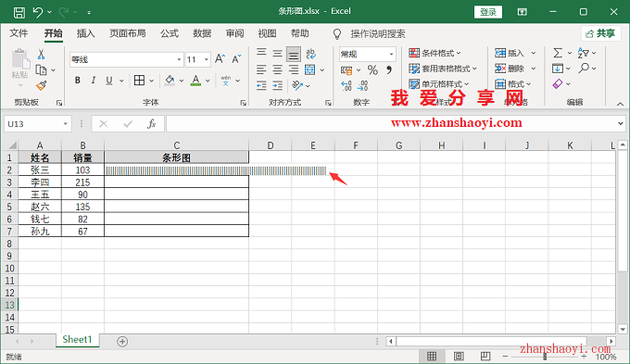Align text right horizontally
The image size is (630, 364).
(x=294, y=69)
